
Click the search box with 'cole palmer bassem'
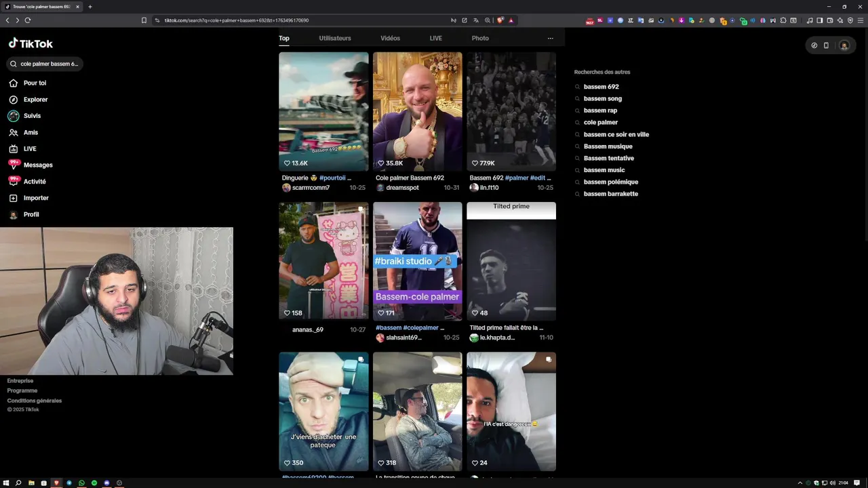click(45, 64)
